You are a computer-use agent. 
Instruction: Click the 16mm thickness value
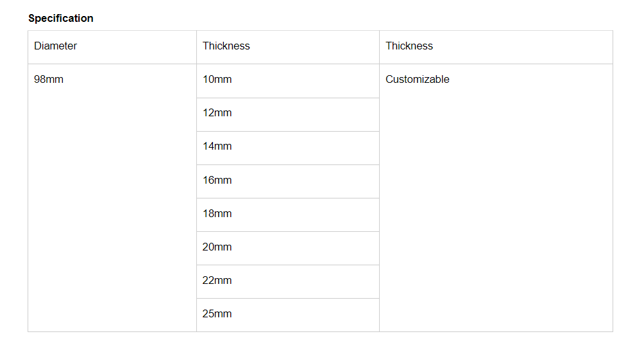pyautogui.click(x=217, y=180)
